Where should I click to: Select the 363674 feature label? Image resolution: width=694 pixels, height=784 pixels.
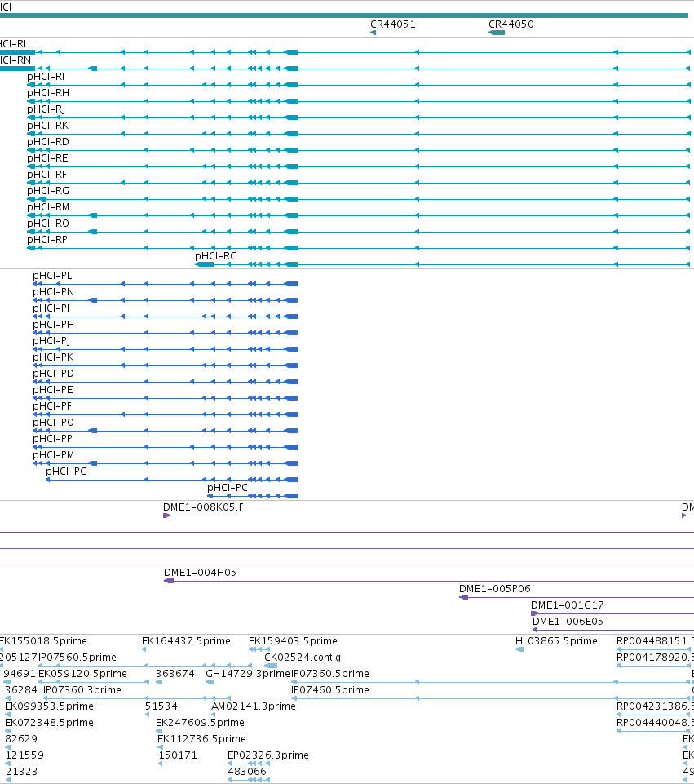[x=175, y=674]
